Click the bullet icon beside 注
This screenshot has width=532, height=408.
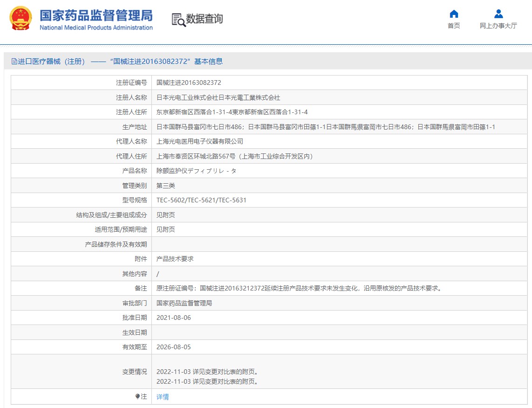coord(137,396)
